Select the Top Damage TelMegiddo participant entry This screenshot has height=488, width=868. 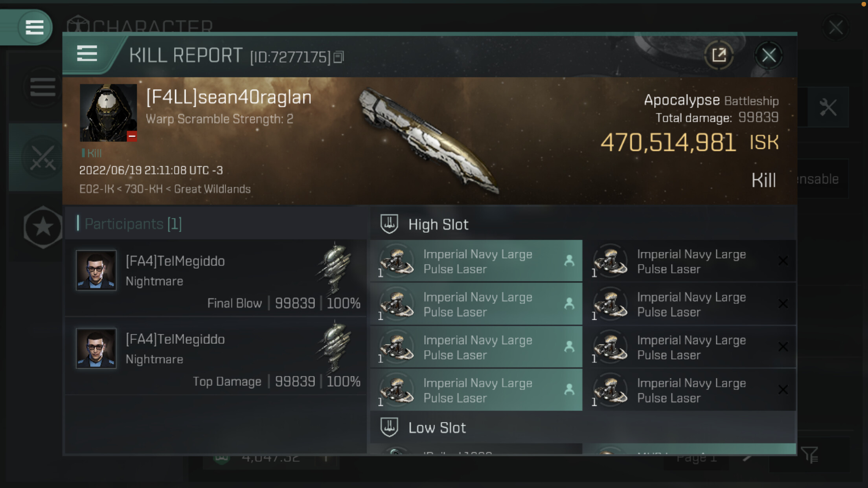tap(216, 356)
